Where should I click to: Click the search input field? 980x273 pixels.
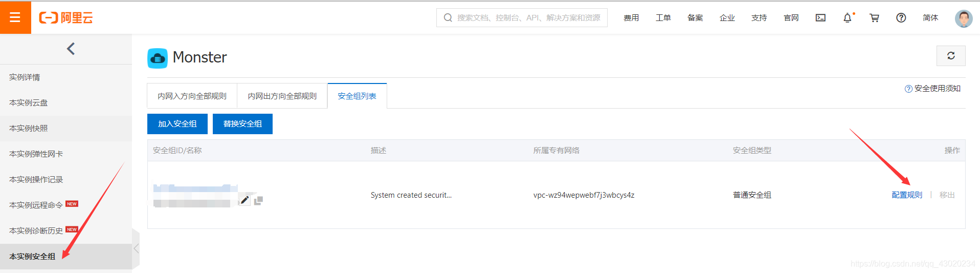522,17
